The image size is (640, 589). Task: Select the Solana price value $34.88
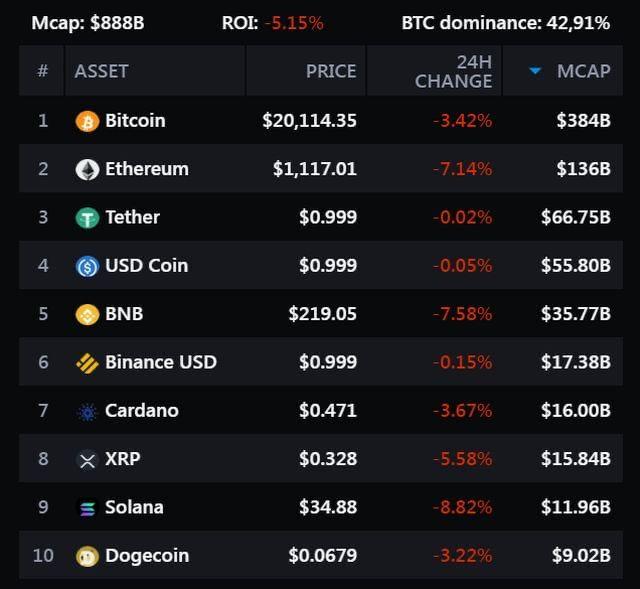(x=327, y=507)
